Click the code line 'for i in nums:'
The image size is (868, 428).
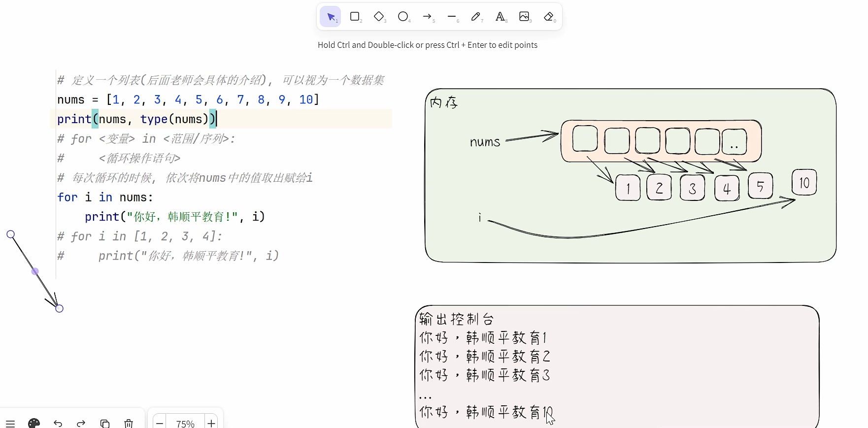click(x=105, y=198)
